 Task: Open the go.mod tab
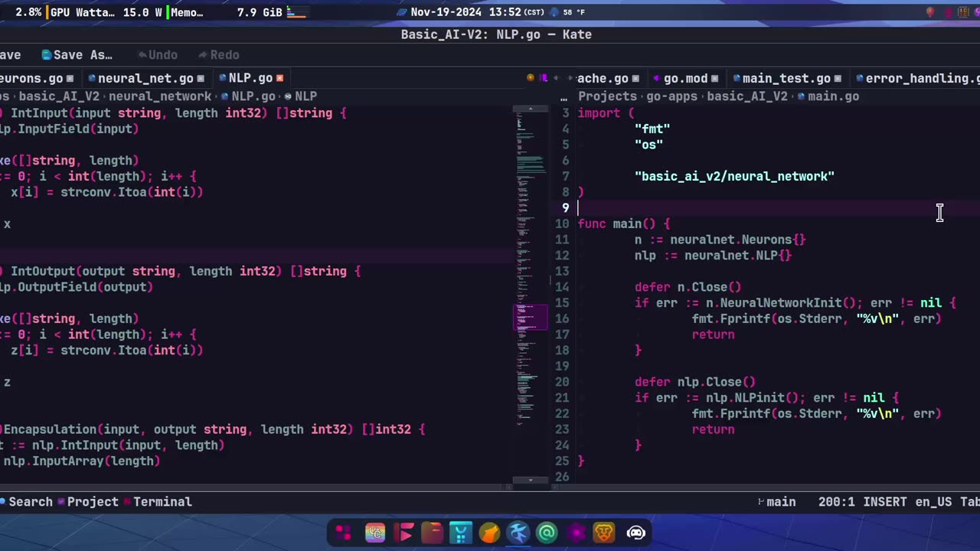(x=685, y=78)
